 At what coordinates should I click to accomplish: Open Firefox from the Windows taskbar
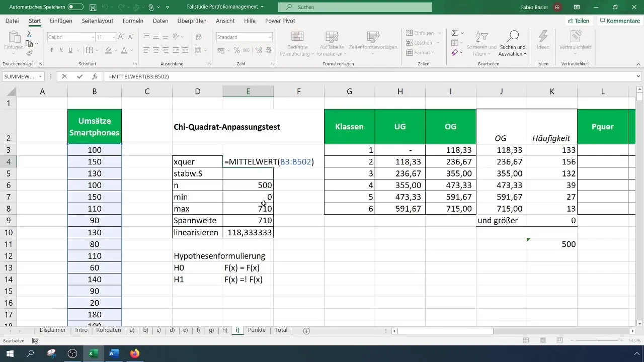point(134,353)
